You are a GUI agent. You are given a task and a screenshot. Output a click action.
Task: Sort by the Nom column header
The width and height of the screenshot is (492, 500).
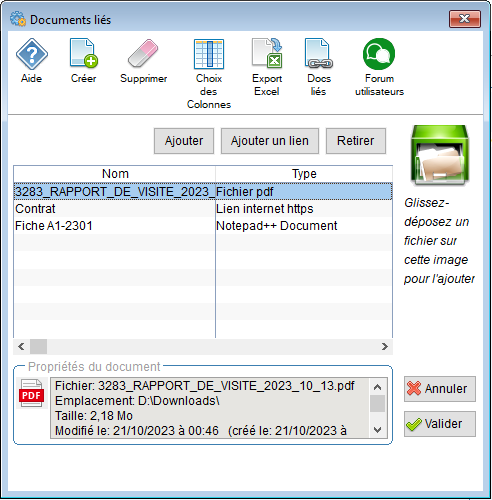(x=115, y=174)
